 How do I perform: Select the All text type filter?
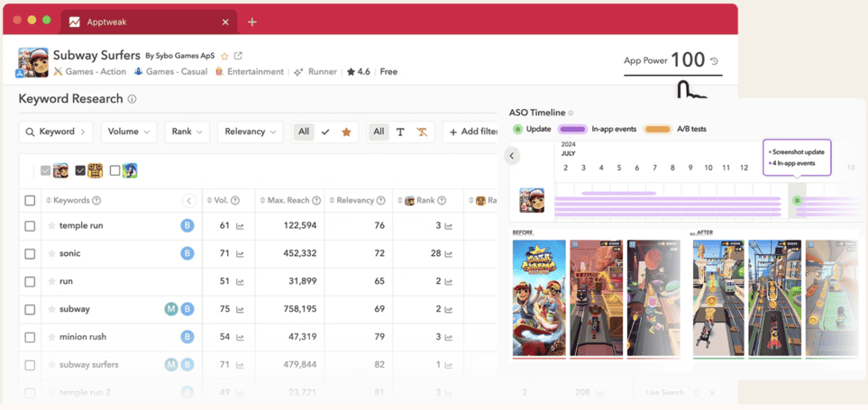[x=379, y=132]
